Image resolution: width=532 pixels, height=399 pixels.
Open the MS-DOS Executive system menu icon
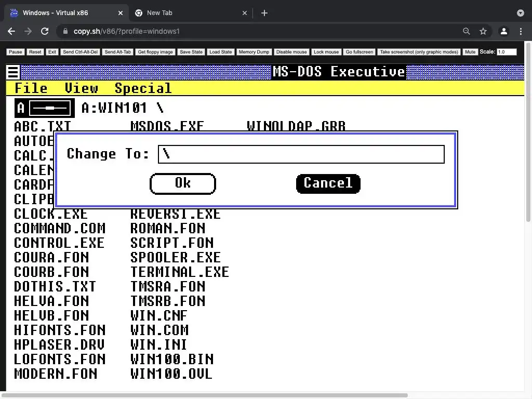pos(13,72)
